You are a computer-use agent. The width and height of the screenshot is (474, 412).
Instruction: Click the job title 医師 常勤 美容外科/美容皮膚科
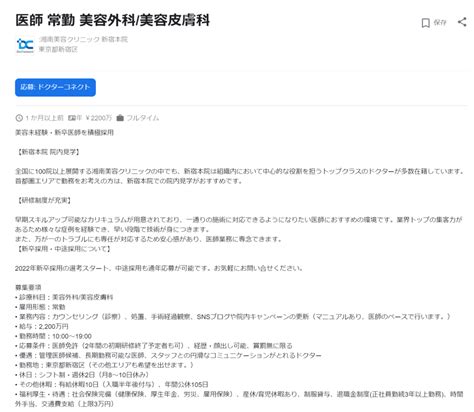113,20
